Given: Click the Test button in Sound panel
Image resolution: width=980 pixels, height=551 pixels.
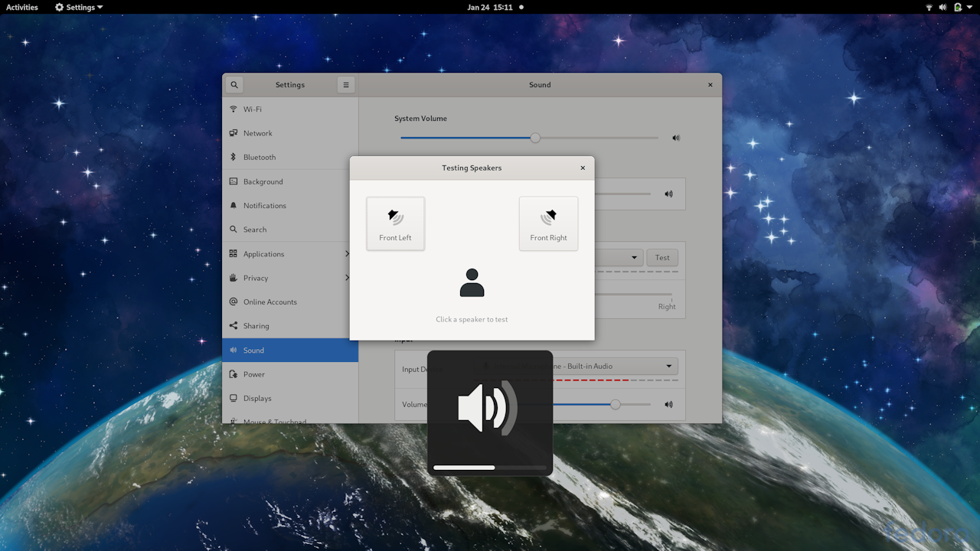Looking at the screenshot, I should [662, 258].
